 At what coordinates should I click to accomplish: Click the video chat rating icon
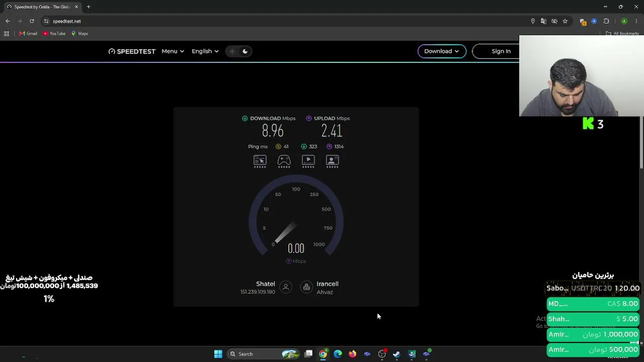[x=333, y=160]
